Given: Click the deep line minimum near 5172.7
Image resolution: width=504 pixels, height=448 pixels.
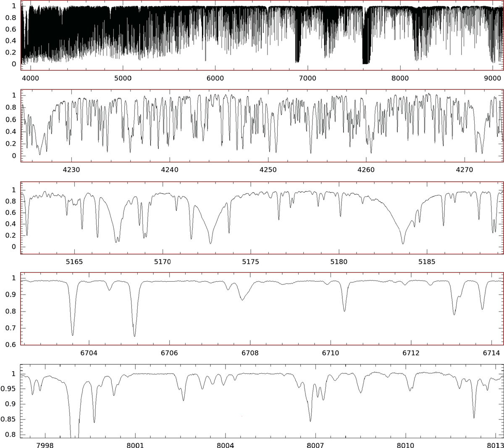Looking at the screenshot, I should tap(210, 243).
